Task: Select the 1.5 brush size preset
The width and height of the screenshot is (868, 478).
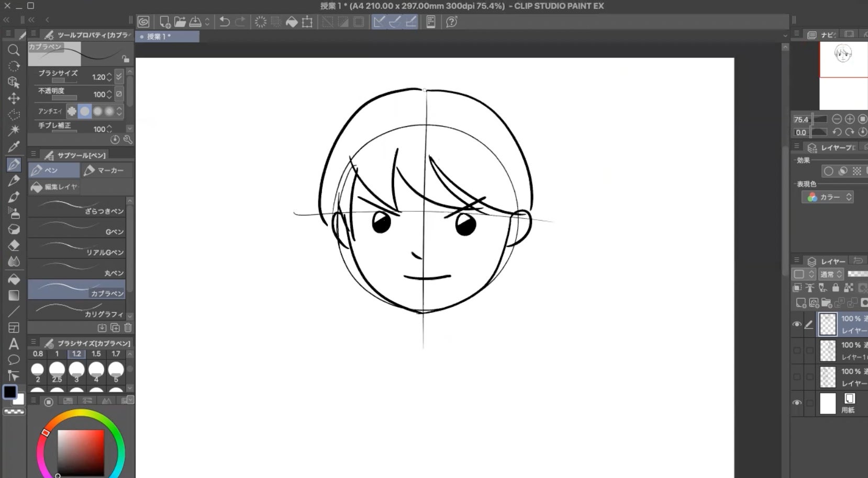Action: (x=96, y=354)
